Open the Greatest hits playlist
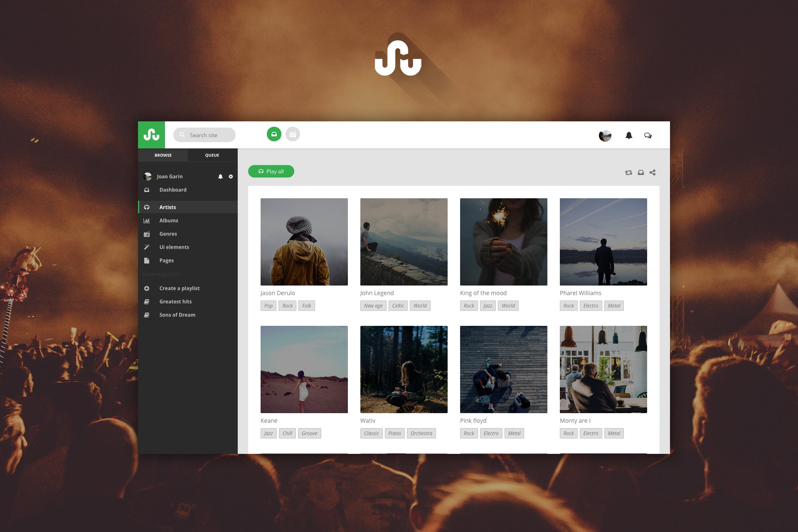Viewport: 798px width, 532px height. point(175,302)
